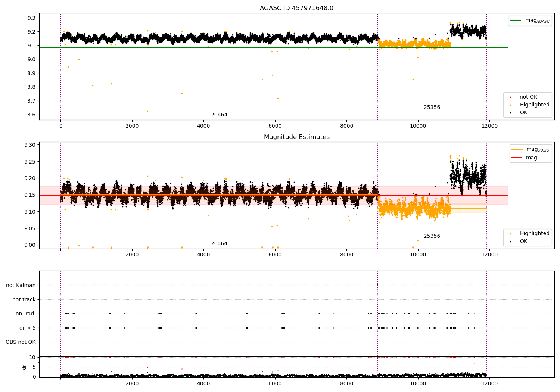Click the 6000 x-tick under top plot
The height and width of the screenshot is (392, 560).
(x=275, y=126)
